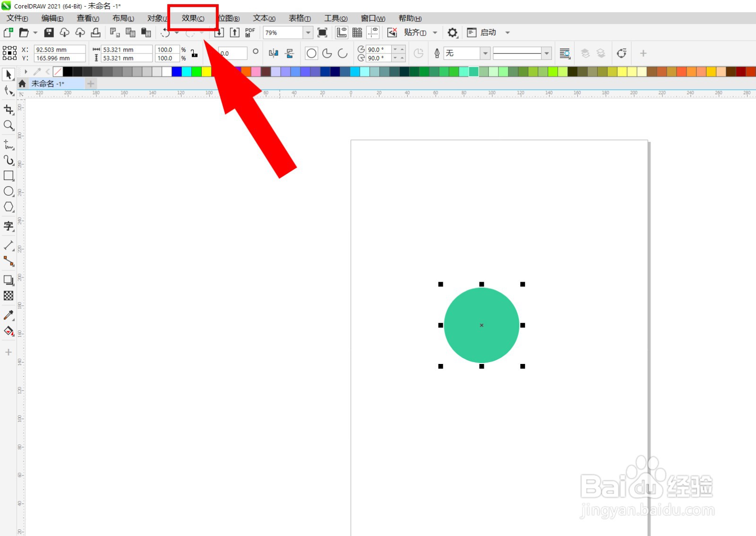Click the Export icon
The image size is (756, 536).
tap(235, 33)
